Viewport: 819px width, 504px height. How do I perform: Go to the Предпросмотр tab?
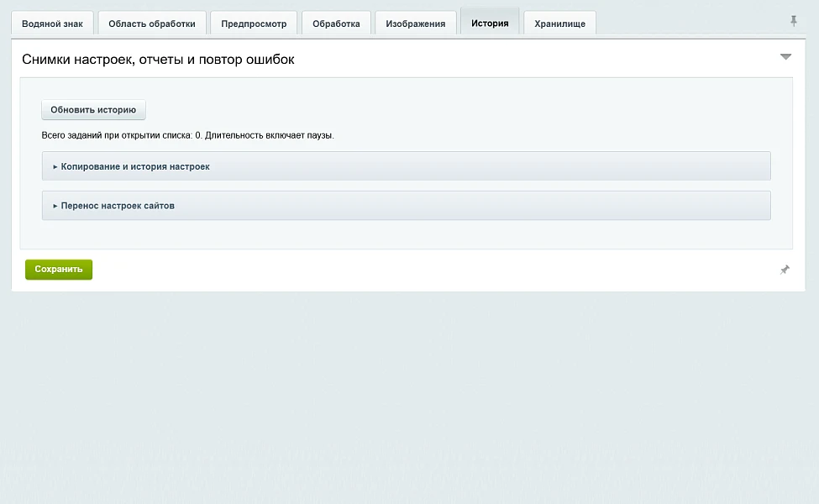pyautogui.click(x=254, y=23)
